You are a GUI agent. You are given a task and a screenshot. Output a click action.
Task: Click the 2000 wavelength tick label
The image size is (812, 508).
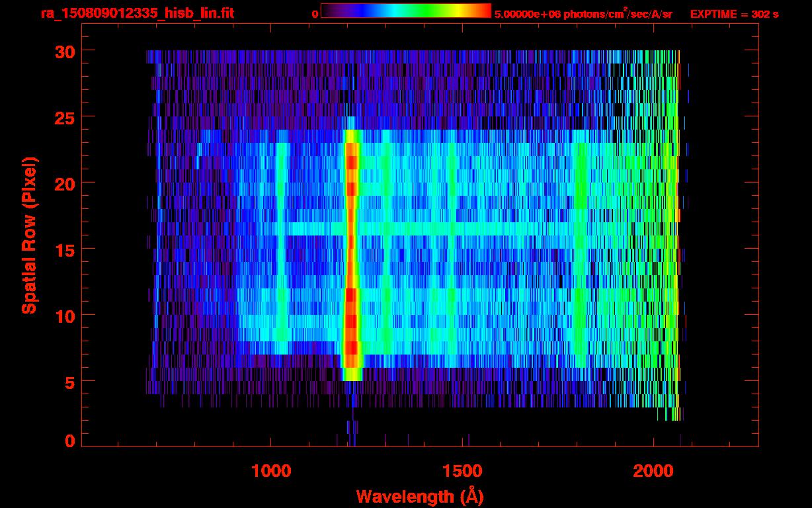coord(653,470)
